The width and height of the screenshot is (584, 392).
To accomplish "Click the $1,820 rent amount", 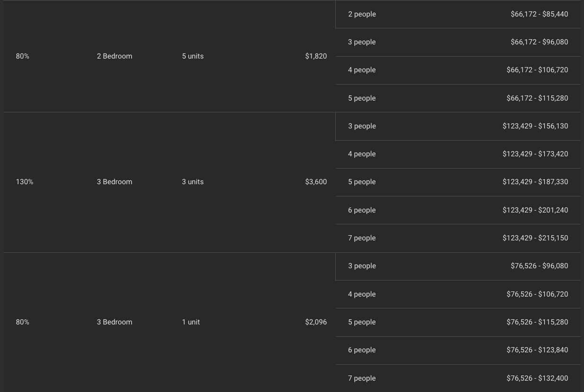I will [316, 56].
